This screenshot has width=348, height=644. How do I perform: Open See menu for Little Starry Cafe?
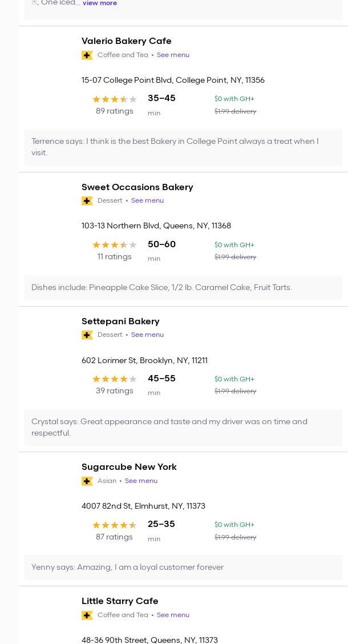(x=173, y=615)
